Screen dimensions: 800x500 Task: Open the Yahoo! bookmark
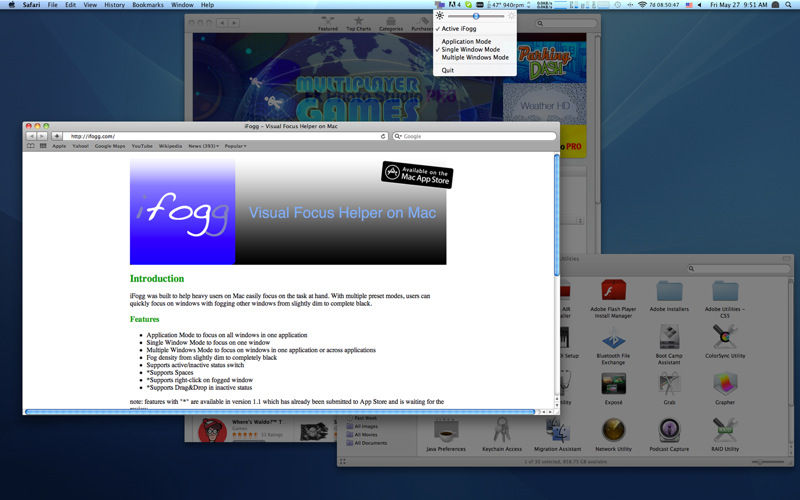pyautogui.click(x=80, y=146)
